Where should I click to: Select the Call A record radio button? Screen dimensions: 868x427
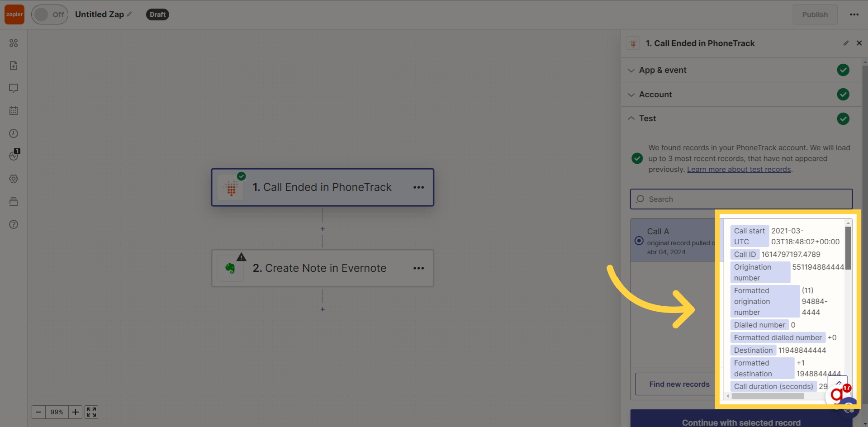pyautogui.click(x=639, y=241)
